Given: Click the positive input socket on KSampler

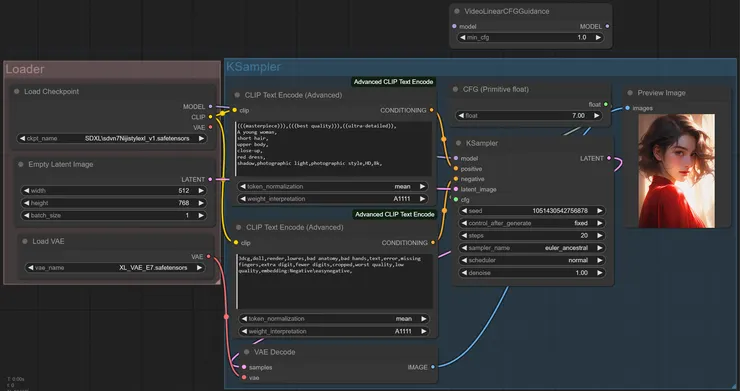Looking at the screenshot, I should tap(456, 169).
